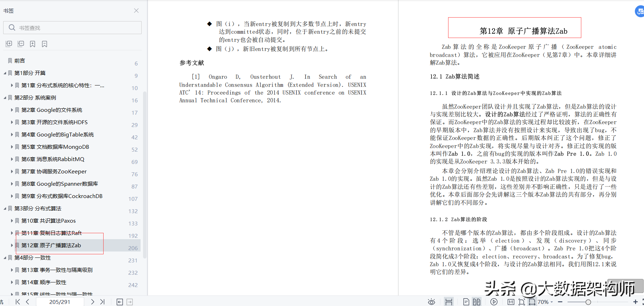Click the 参考文献 heading

point(192,63)
